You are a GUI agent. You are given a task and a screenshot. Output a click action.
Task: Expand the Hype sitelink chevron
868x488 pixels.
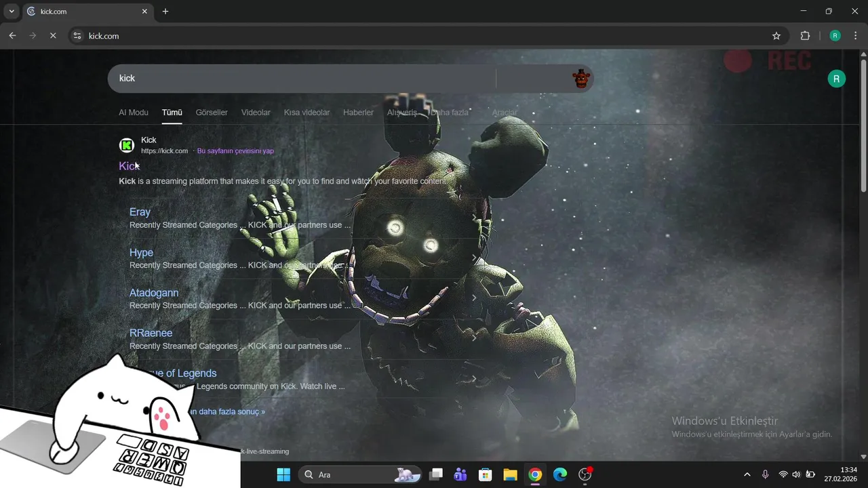coord(474,258)
